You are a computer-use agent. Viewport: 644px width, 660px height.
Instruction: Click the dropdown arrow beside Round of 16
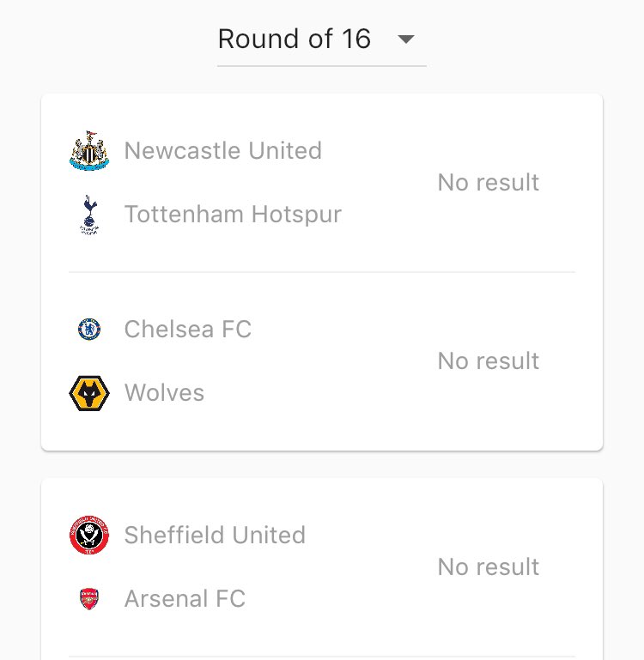(405, 39)
